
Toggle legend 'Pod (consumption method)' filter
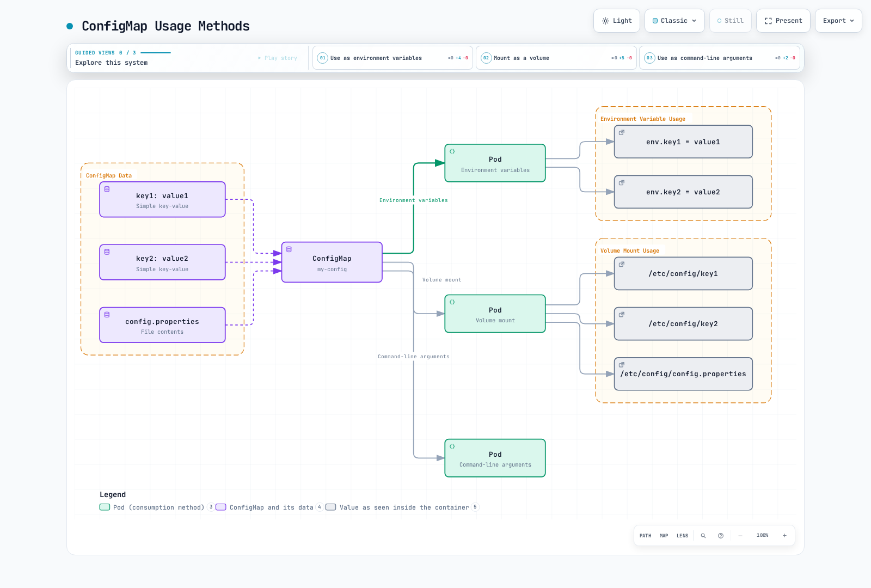point(157,507)
